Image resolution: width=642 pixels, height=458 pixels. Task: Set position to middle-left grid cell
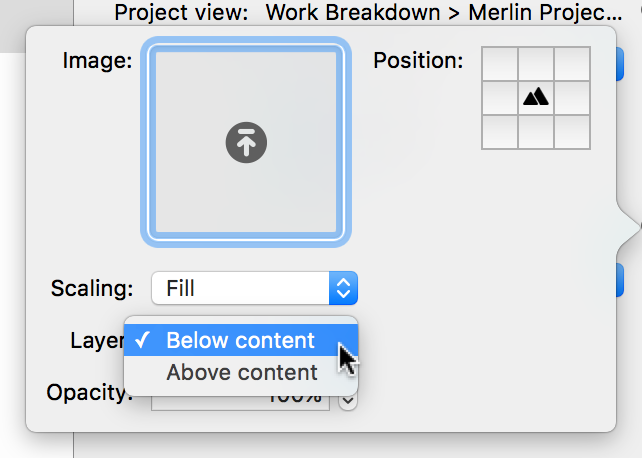[500, 97]
